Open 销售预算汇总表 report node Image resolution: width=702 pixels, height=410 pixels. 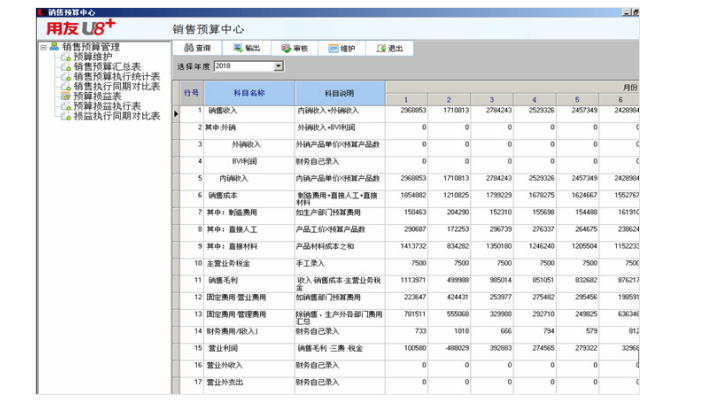coord(106,67)
